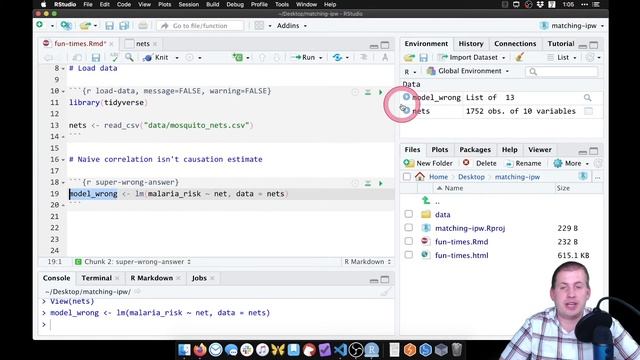Open Find/Replace with the magnifier icon
This screenshot has height=360, width=640.
129,58
